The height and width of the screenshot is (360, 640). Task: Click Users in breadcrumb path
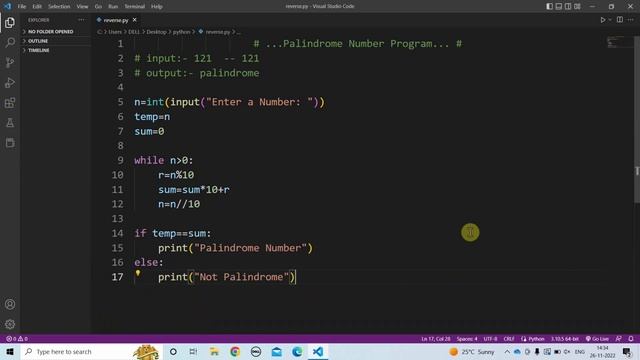coord(115,31)
